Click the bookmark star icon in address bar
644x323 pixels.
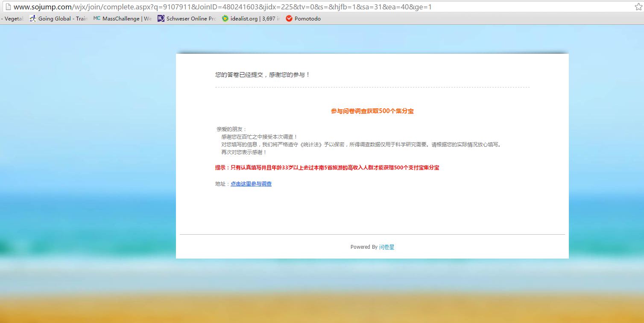point(638,7)
